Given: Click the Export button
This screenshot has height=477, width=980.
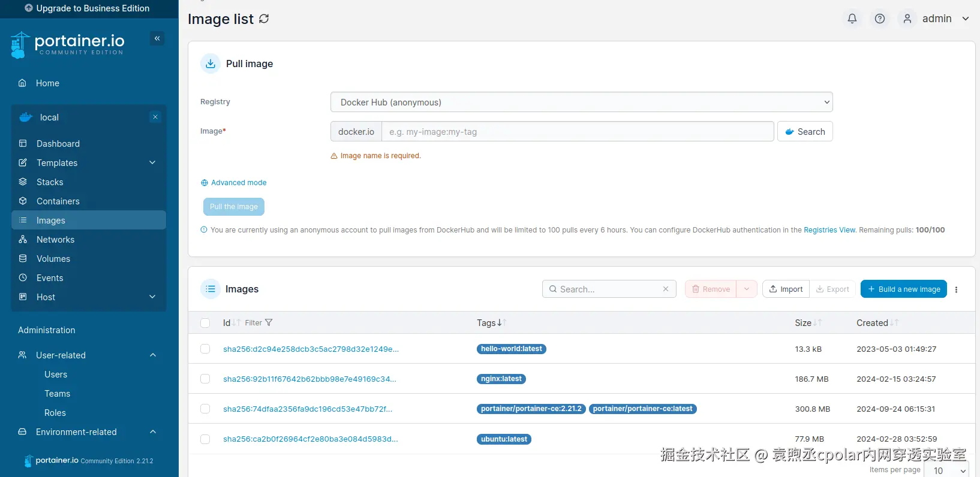Looking at the screenshot, I should pos(832,289).
